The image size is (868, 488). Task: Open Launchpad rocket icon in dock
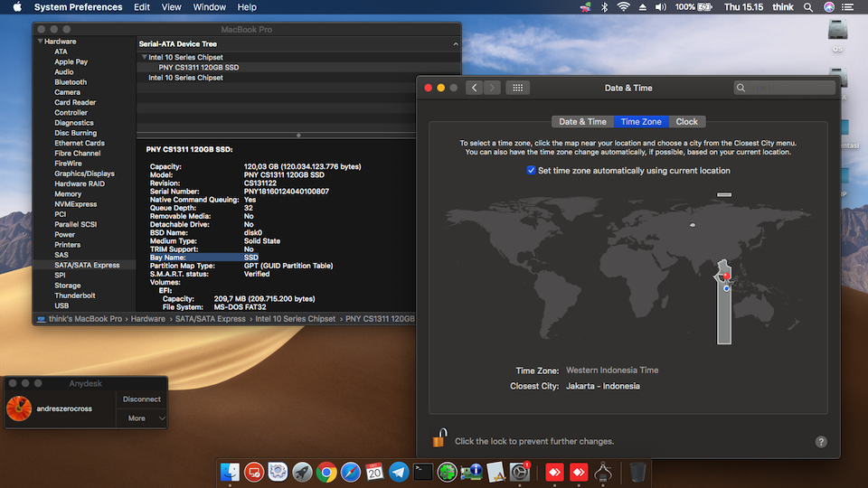[303, 471]
